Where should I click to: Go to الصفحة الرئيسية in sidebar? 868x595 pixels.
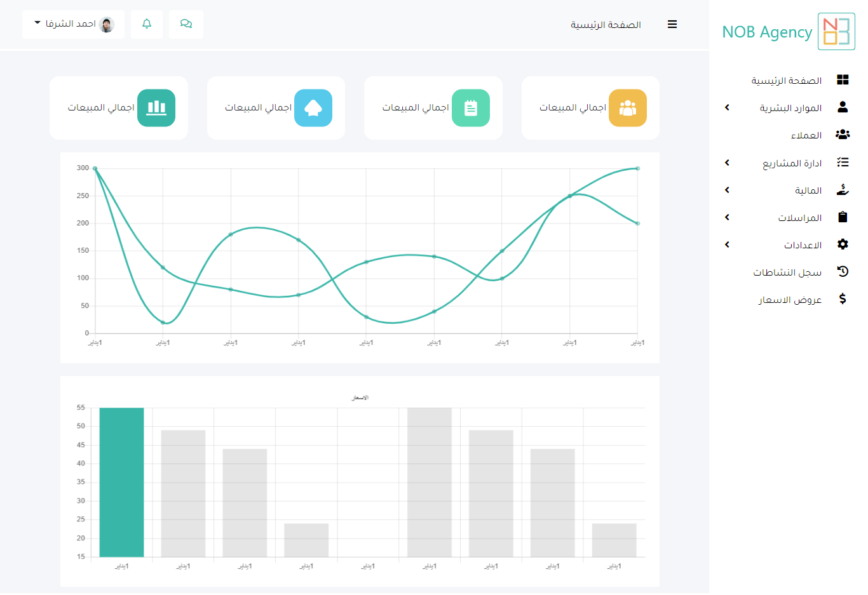pyautogui.click(x=786, y=81)
